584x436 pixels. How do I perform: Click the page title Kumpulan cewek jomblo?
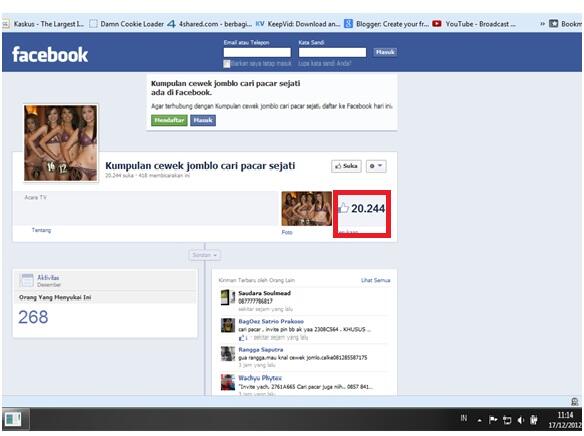200,166
